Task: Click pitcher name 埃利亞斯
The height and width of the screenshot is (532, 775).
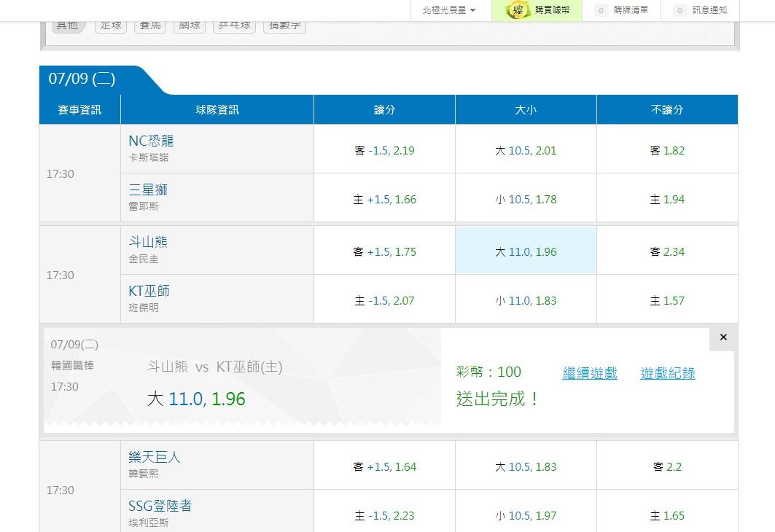Action: point(148,523)
